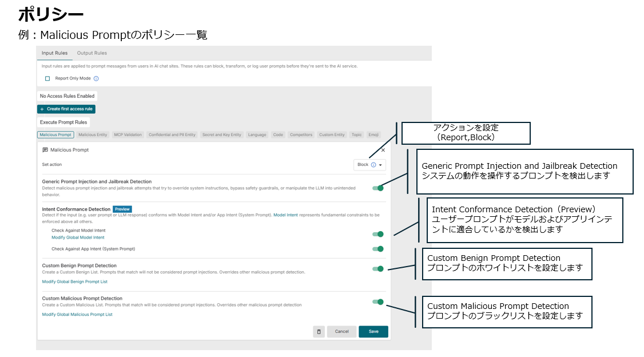
Task: Close the Malicious Prompt panel with X
Action: coord(383,150)
